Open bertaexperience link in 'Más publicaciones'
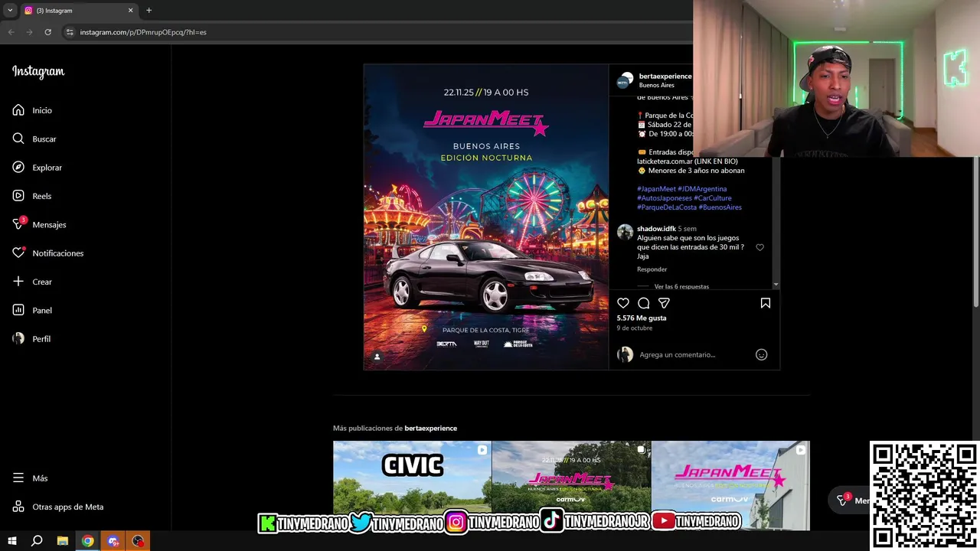 [x=430, y=428]
